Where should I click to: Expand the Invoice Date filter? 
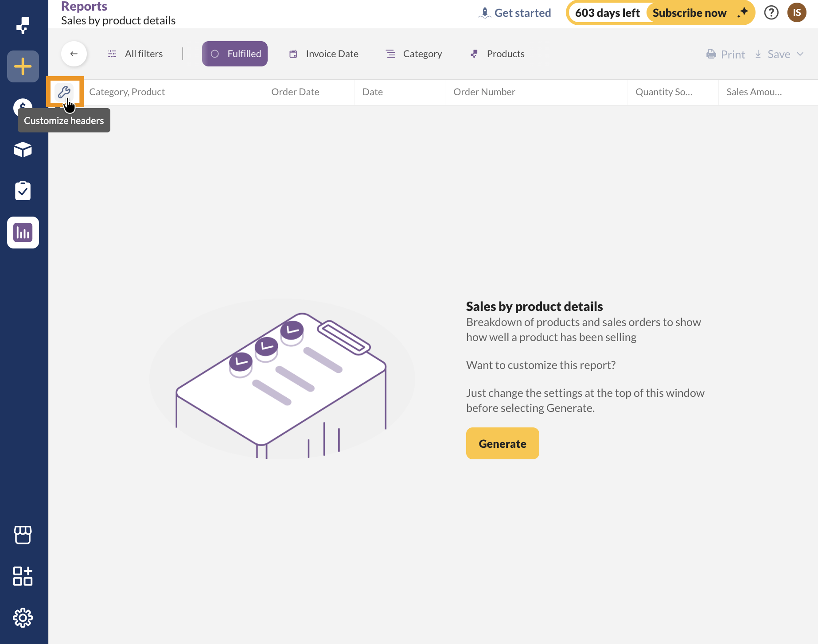tap(324, 54)
